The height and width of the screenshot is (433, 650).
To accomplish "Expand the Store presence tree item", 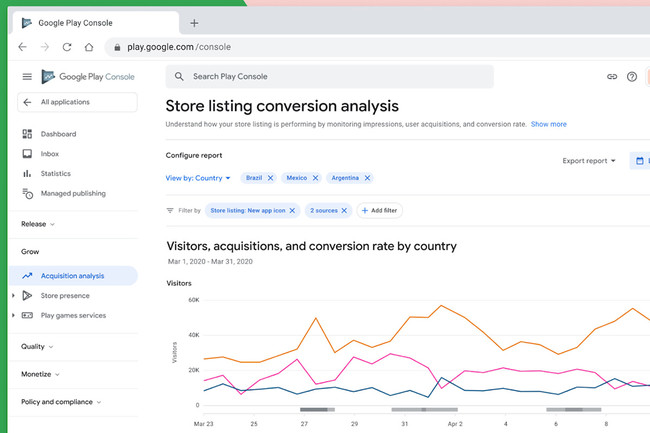I will point(13,296).
